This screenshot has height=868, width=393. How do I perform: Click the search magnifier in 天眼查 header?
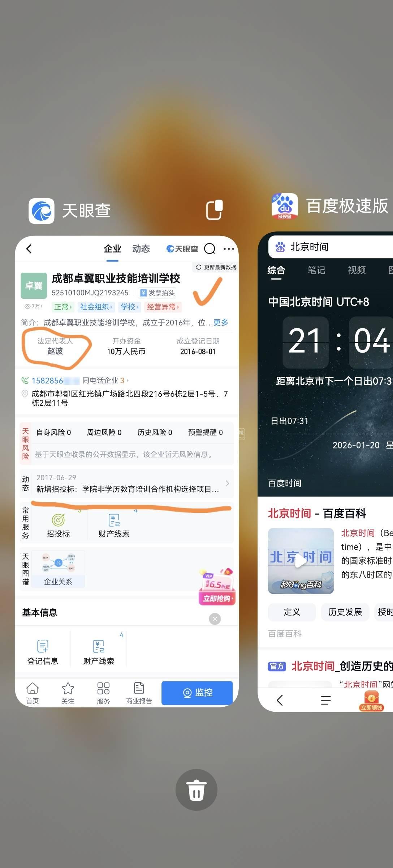click(x=210, y=249)
